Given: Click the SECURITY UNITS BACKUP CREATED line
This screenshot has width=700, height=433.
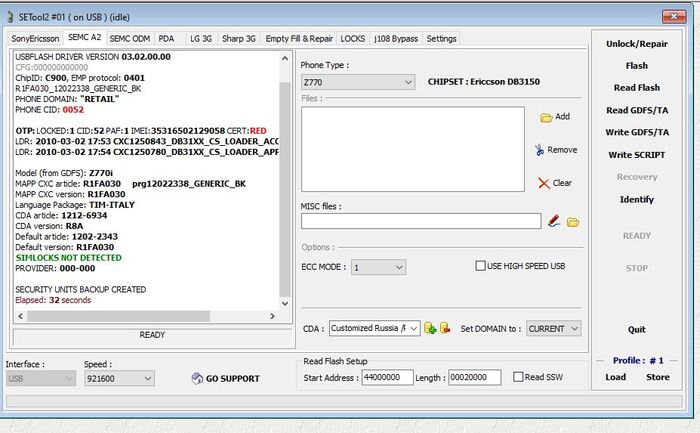Looking at the screenshot, I should (80, 289).
